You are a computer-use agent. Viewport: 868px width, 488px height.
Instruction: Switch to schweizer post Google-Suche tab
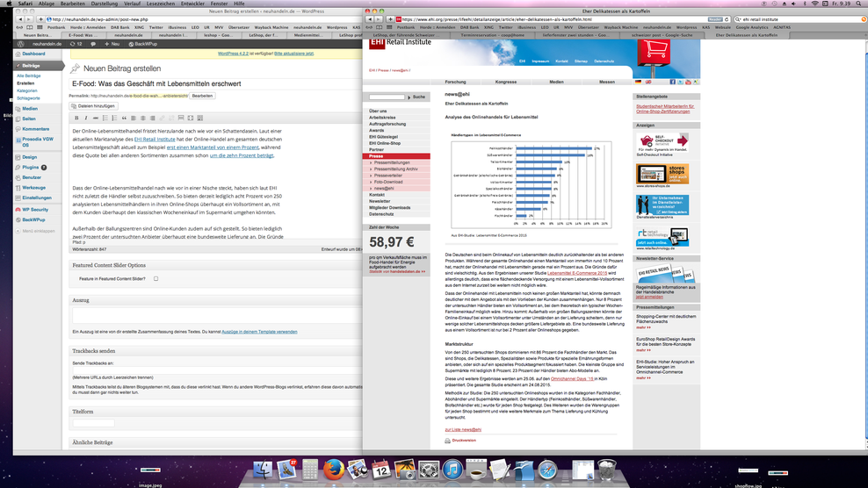tap(662, 35)
